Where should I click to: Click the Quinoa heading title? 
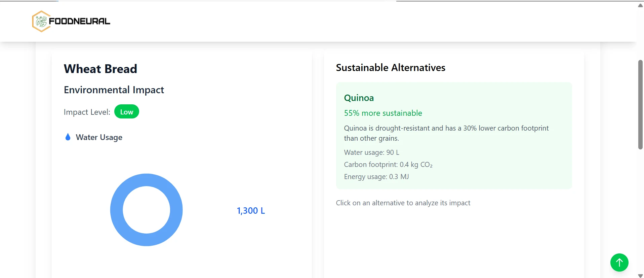359,98
